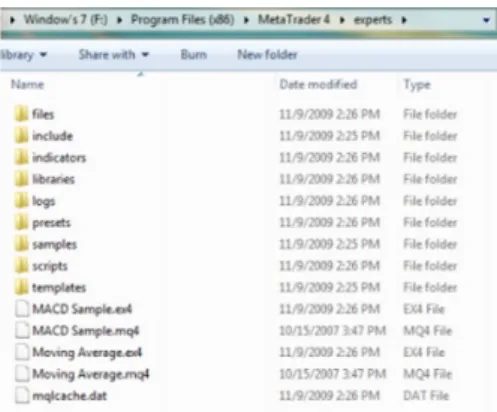497x412 pixels.
Task: Expand the arrow before Window's 7 breadcrumb
Action: 12,20
